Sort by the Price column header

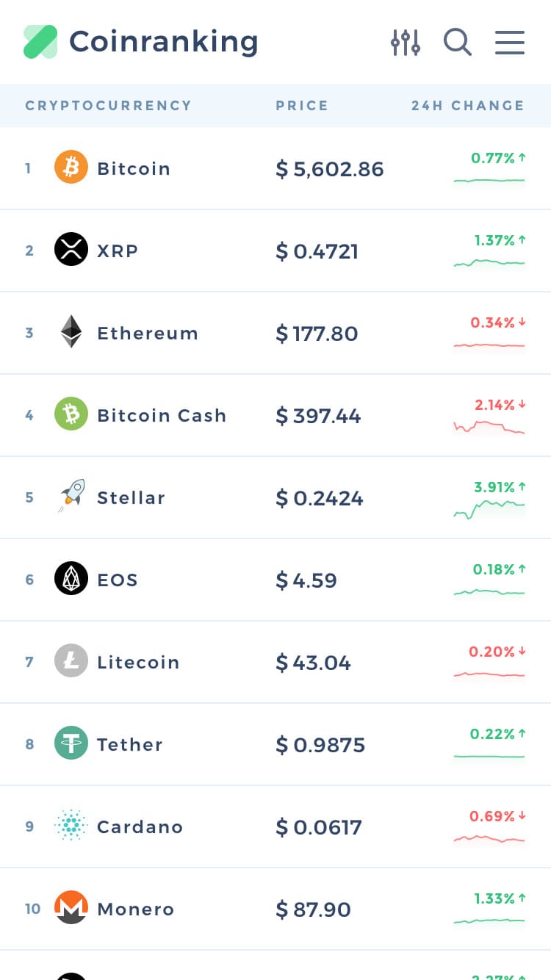point(302,106)
